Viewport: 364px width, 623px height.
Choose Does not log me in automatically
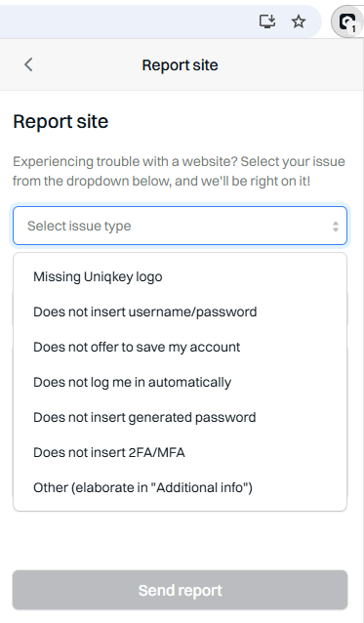point(180,382)
